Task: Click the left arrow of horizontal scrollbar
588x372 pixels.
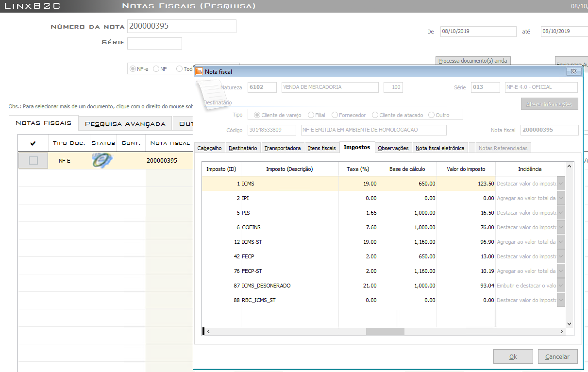Action: [x=208, y=331]
